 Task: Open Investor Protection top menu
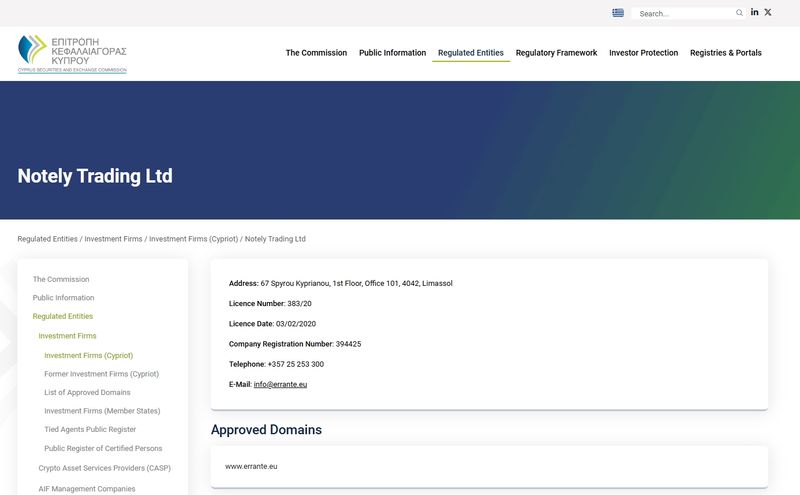[x=643, y=53]
